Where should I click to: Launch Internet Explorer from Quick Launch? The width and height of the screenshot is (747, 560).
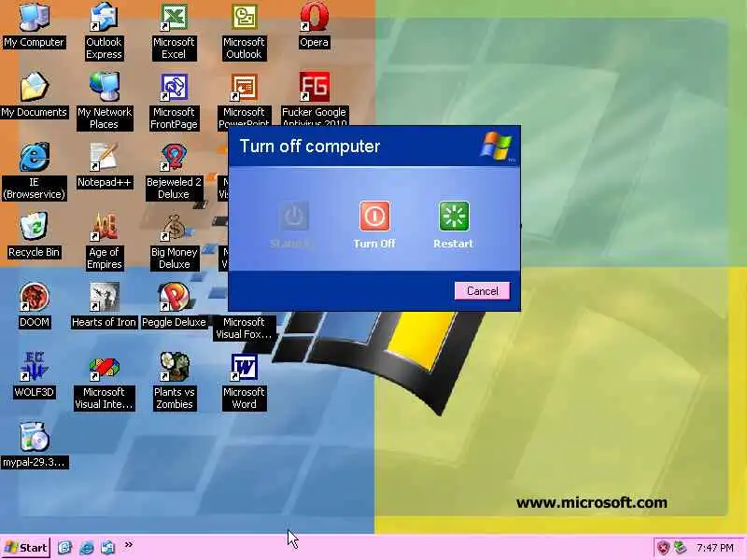(86, 548)
